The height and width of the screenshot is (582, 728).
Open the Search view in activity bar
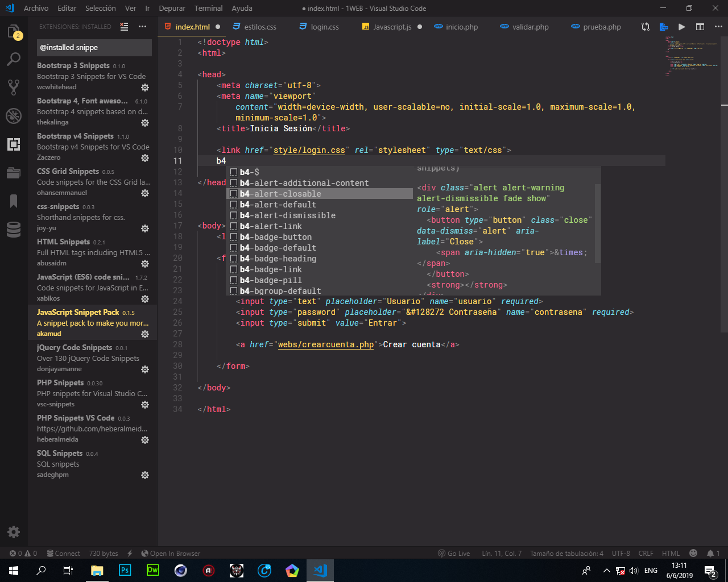(x=14, y=59)
